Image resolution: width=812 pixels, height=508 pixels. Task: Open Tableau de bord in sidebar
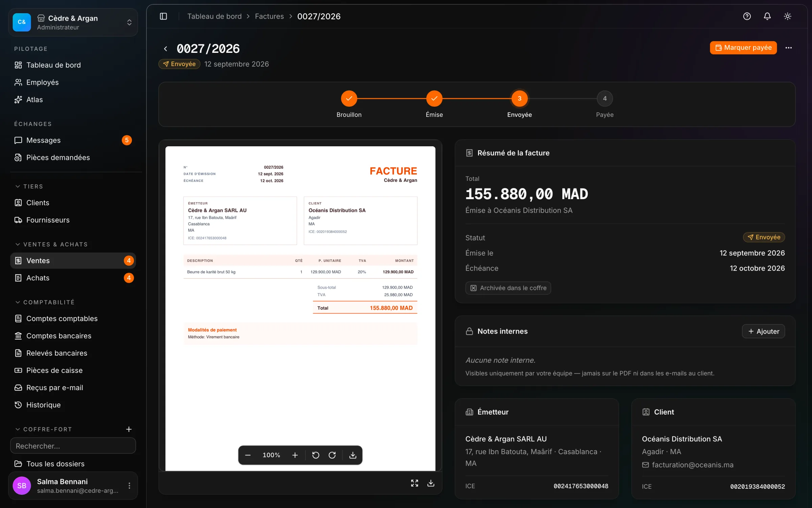point(73,65)
